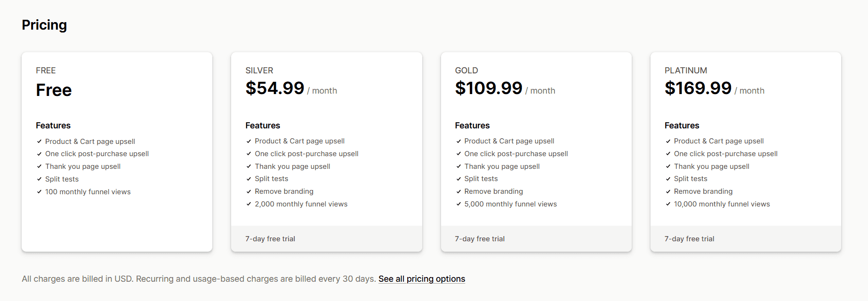Select the SILVER plan card
Image resolution: width=868 pixels, height=301 pixels.
pyautogui.click(x=326, y=151)
